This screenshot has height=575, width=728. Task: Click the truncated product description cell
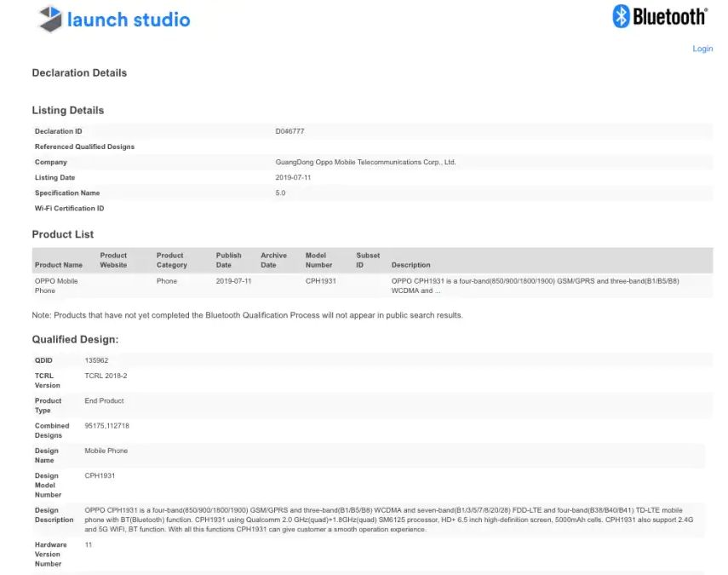coord(535,285)
